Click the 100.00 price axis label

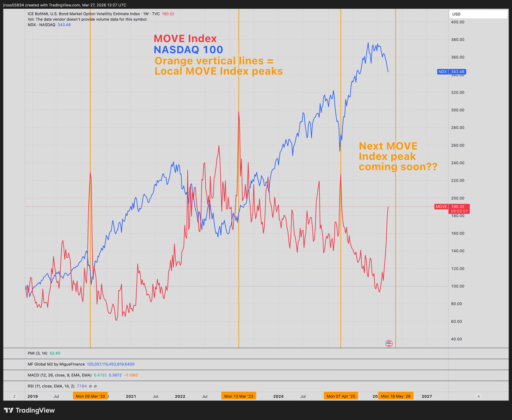[x=458, y=286]
